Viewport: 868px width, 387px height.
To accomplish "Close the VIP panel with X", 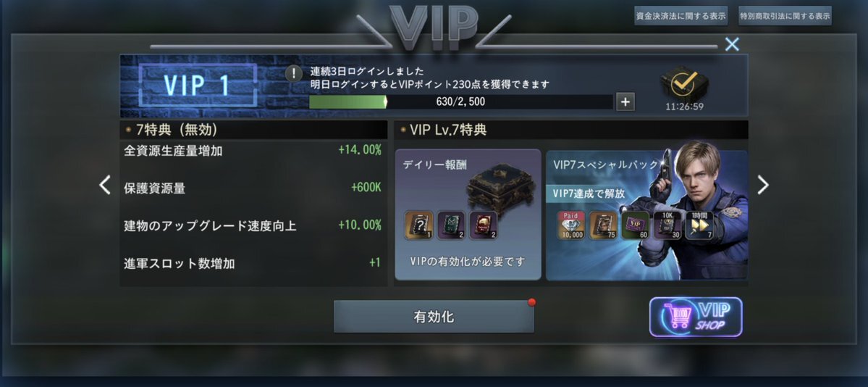I will [x=732, y=44].
